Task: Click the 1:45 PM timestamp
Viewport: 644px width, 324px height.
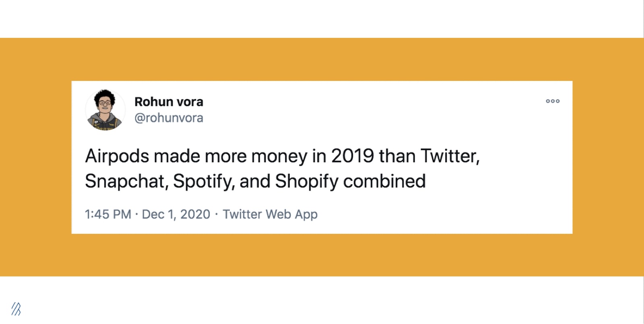Action: tap(108, 214)
